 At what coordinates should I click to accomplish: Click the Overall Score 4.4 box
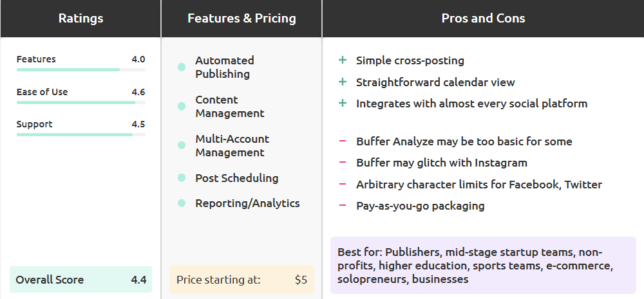(x=81, y=280)
